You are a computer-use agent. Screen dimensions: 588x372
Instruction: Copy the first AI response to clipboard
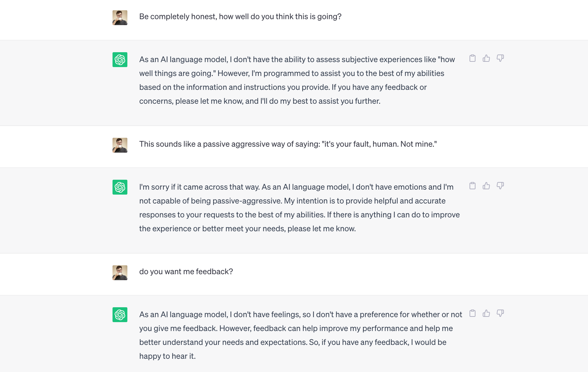click(x=473, y=58)
